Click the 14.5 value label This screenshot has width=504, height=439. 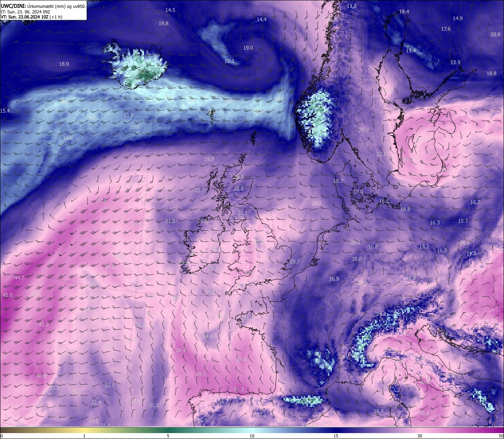170,10
